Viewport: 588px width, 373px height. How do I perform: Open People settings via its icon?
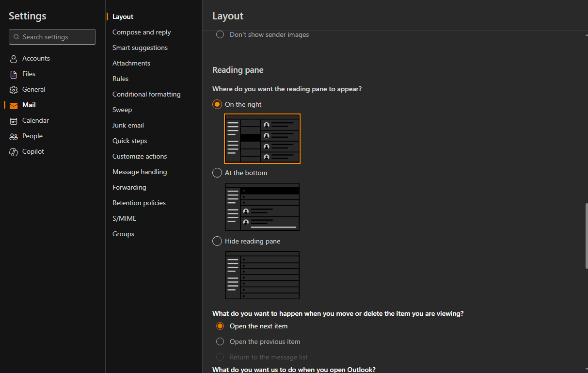point(14,136)
